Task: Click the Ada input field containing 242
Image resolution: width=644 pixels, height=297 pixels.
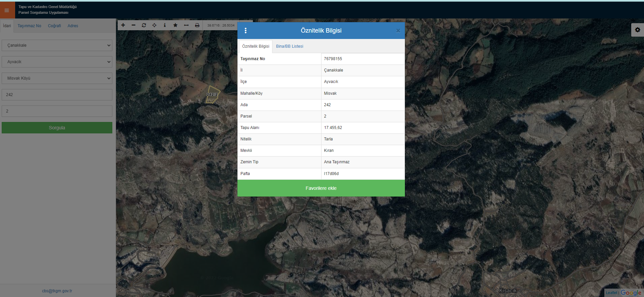Action: [57, 95]
